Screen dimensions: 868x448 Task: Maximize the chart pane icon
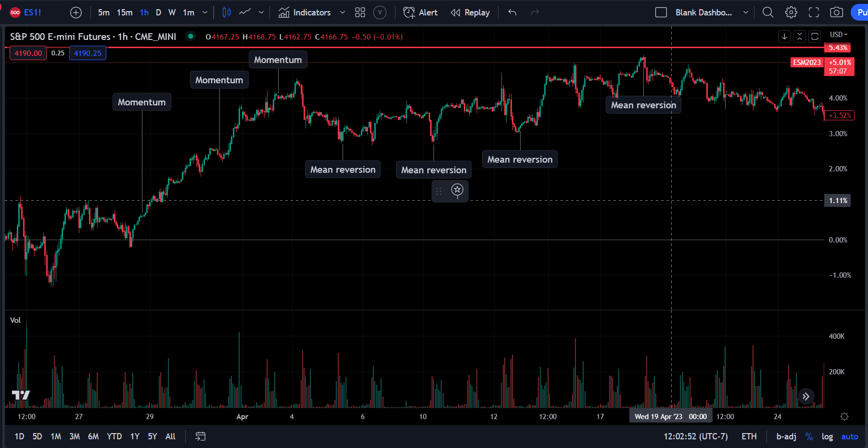click(815, 37)
